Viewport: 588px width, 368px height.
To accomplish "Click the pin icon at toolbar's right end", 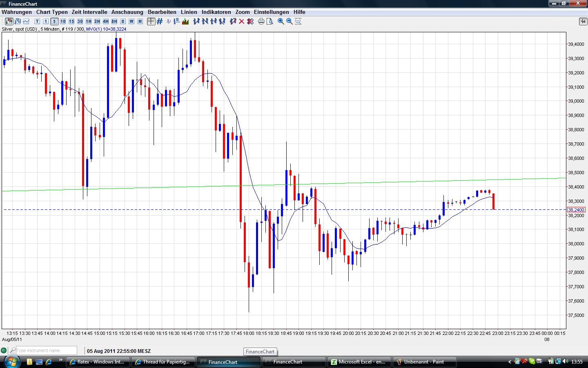I will 583,21.
